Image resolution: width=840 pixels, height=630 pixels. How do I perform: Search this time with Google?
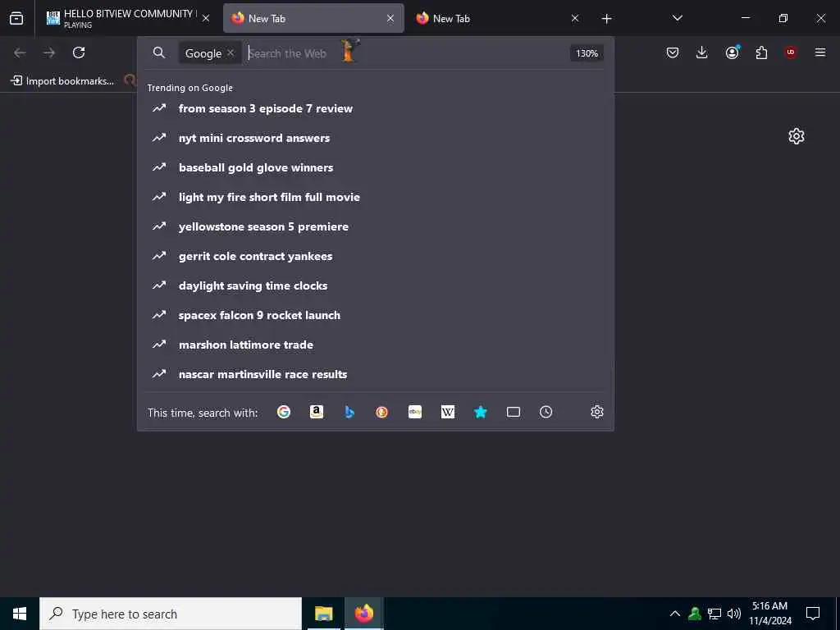pos(284,412)
